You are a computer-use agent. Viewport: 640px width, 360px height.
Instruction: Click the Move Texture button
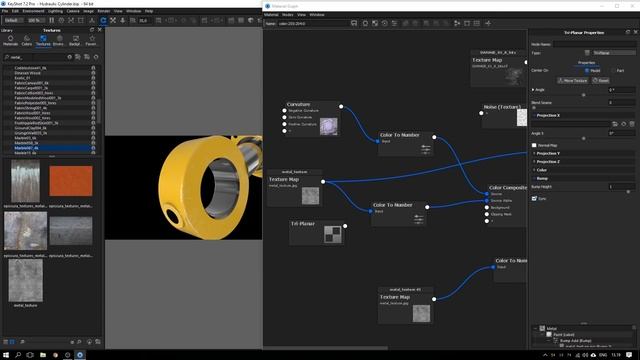coord(573,80)
